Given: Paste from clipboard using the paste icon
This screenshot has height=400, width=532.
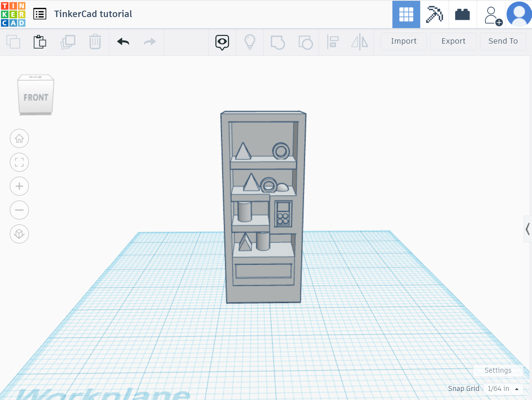Looking at the screenshot, I should point(40,42).
